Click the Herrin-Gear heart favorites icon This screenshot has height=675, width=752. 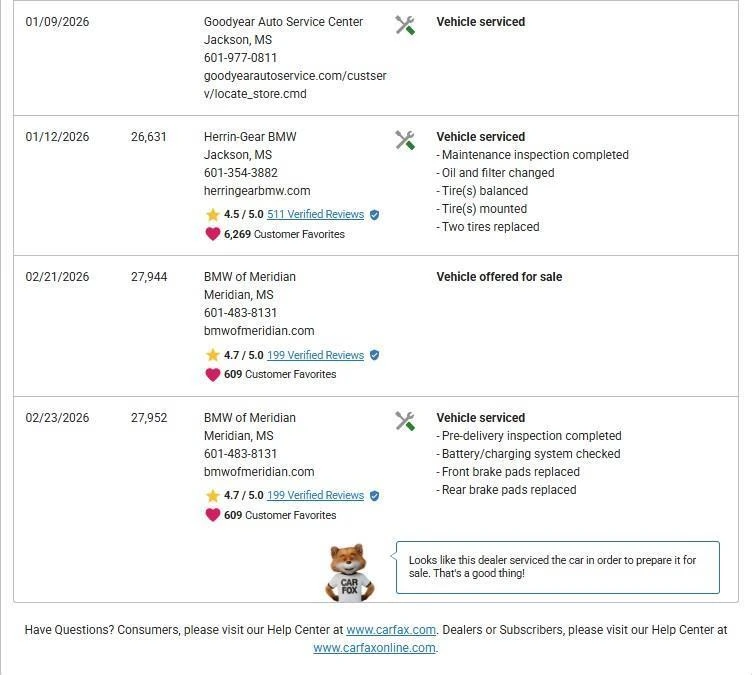point(212,234)
